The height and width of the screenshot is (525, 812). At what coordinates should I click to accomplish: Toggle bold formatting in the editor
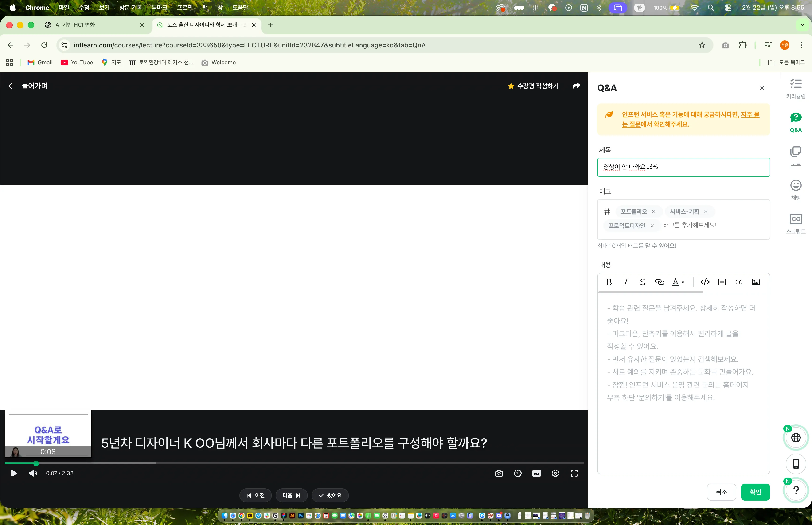tap(609, 282)
